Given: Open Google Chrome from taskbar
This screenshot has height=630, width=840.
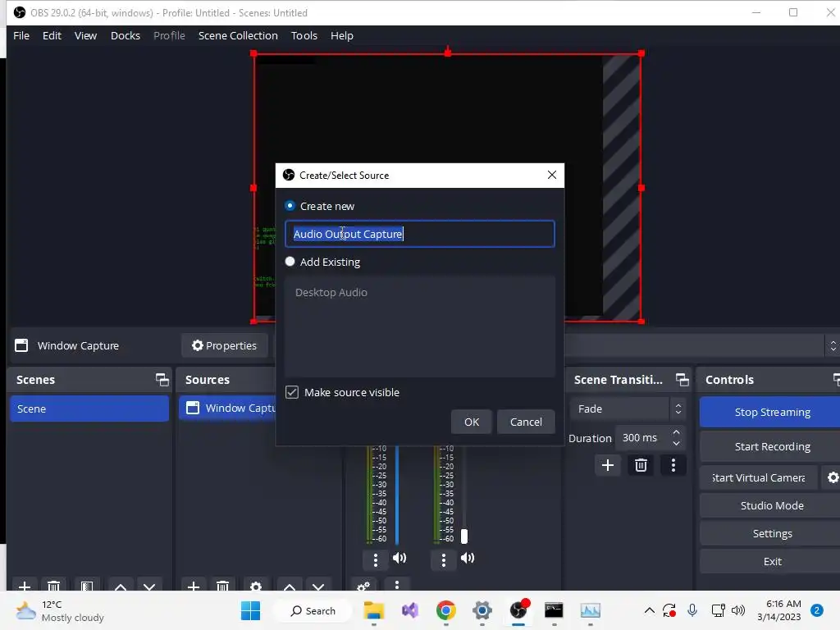Looking at the screenshot, I should 445,610.
